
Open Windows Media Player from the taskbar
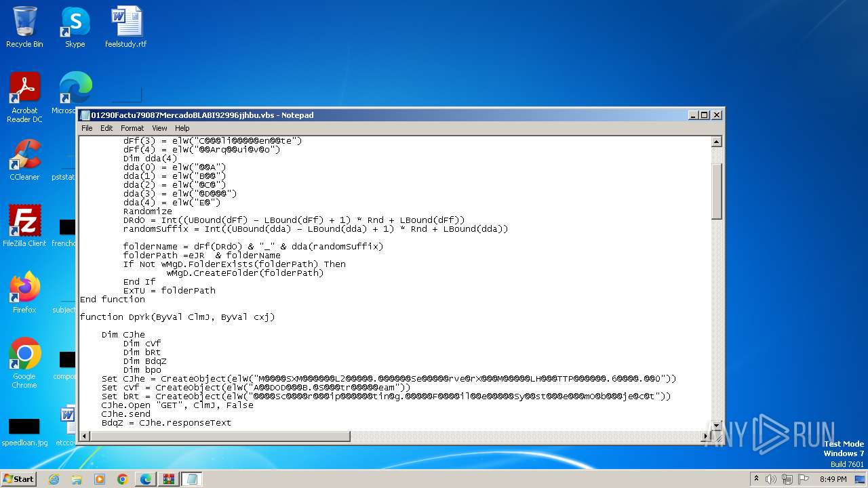tap(100, 479)
